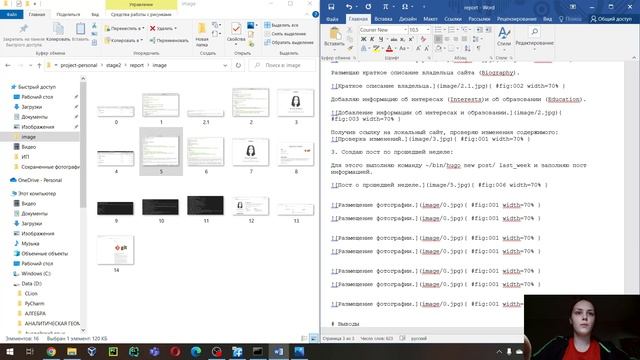Open the font size 10,5 dropdown
Image resolution: width=640 pixels, height=360 pixels.
pyautogui.click(x=428, y=30)
